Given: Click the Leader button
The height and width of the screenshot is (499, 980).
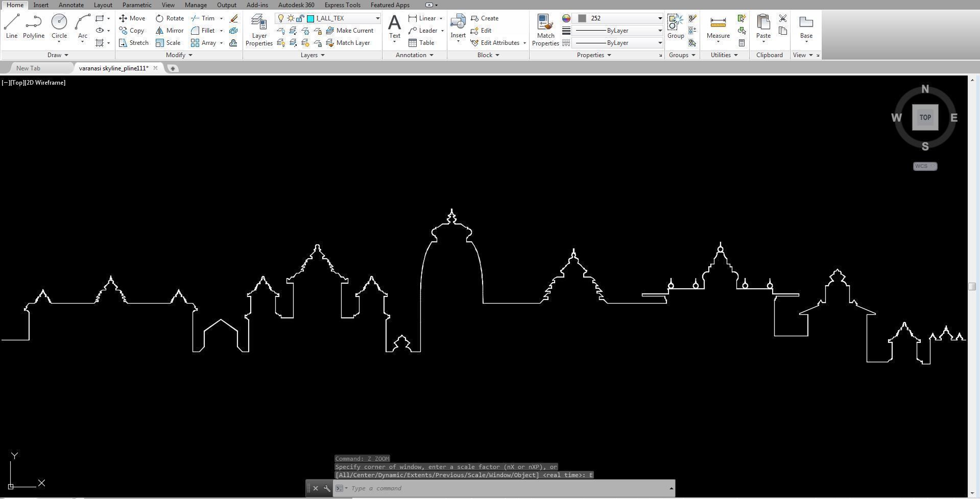Looking at the screenshot, I should (x=423, y=31).
